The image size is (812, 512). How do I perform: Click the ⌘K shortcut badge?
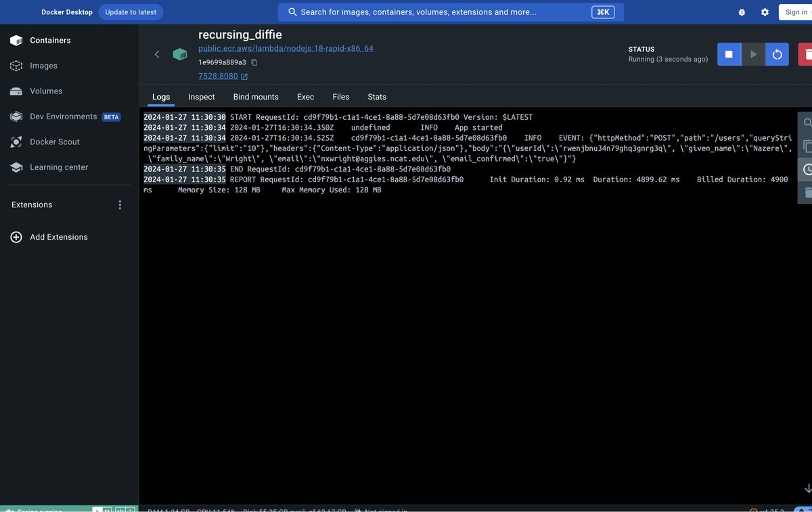(603, 12)
